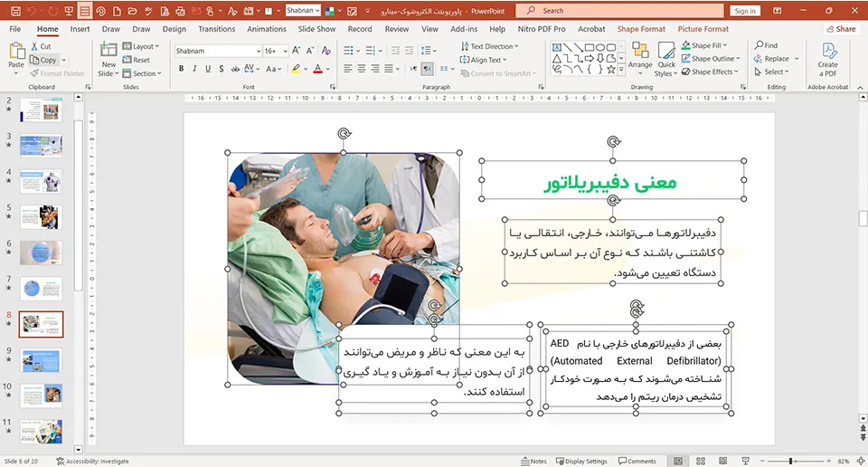This screenshot has width=868, height=467.
Task: Pick the star shape in gallery
Action: coord(610,70)
